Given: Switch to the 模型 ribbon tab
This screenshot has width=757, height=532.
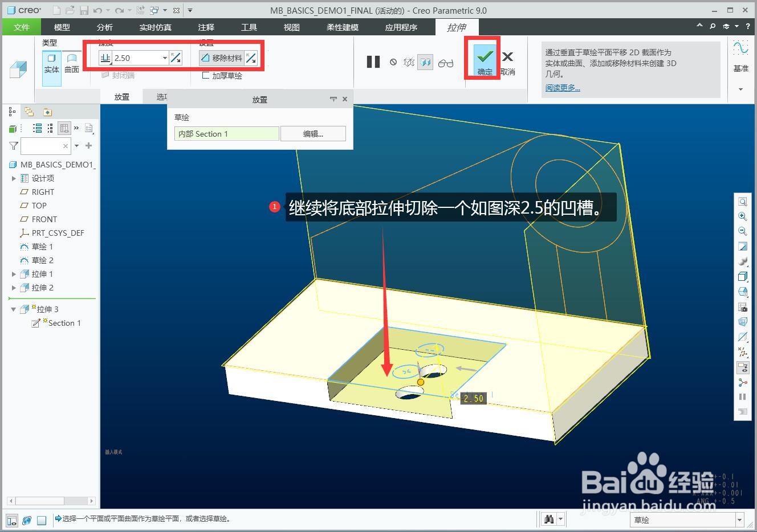Looking at the screenshot, I should point(62,27).
